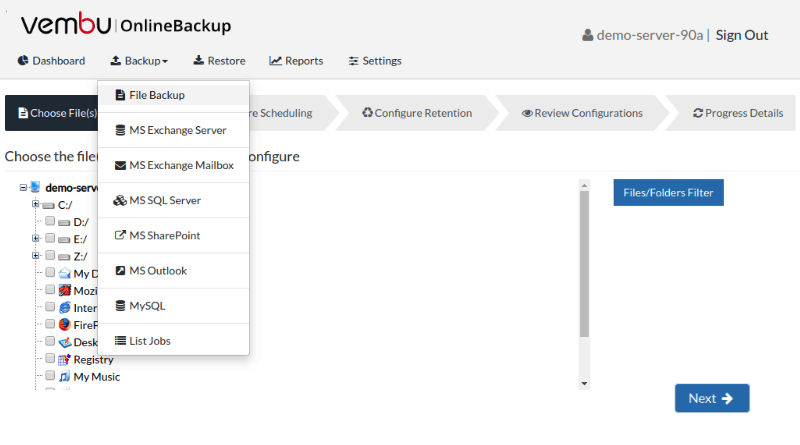
Task: Click the Backup upload icon
Action: click(116, 61)
